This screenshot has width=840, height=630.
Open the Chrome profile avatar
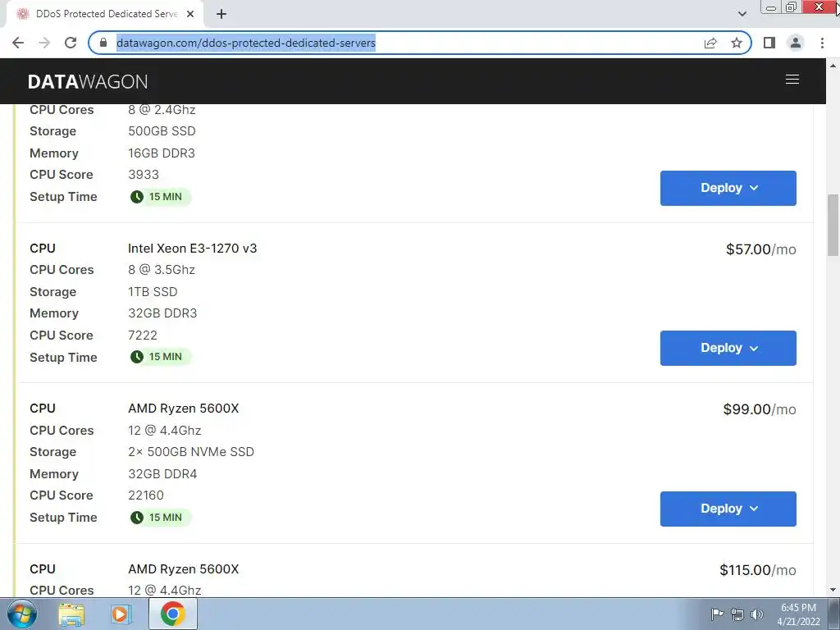point(796,43)
